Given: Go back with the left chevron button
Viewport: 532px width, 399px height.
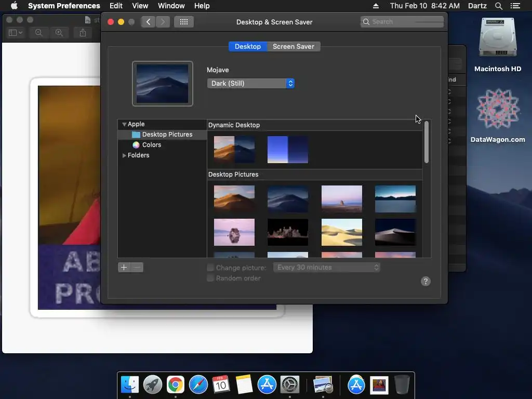Looking at the screenshot, I should (148, 22).
